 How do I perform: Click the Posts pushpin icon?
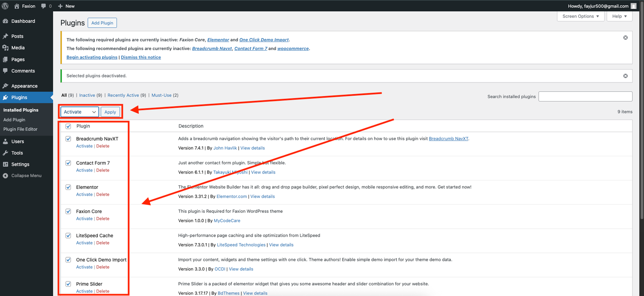point(5,36)
